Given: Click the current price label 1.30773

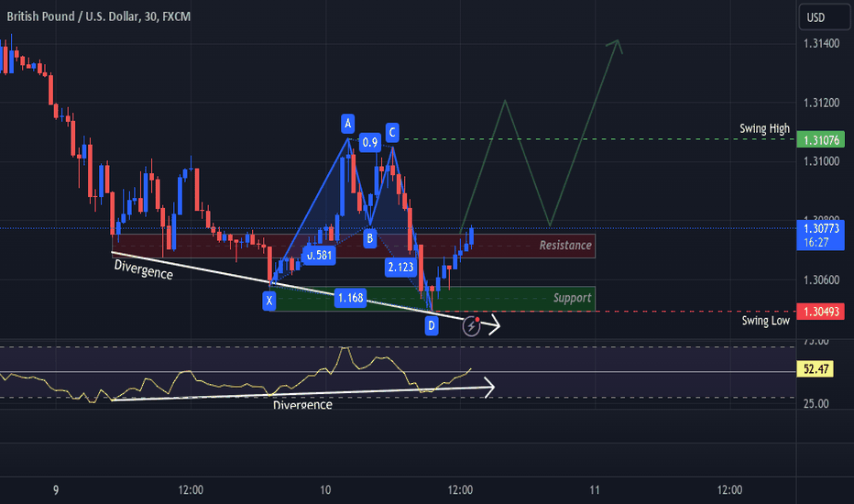Looking at the screenshot, I should (821, 235).
